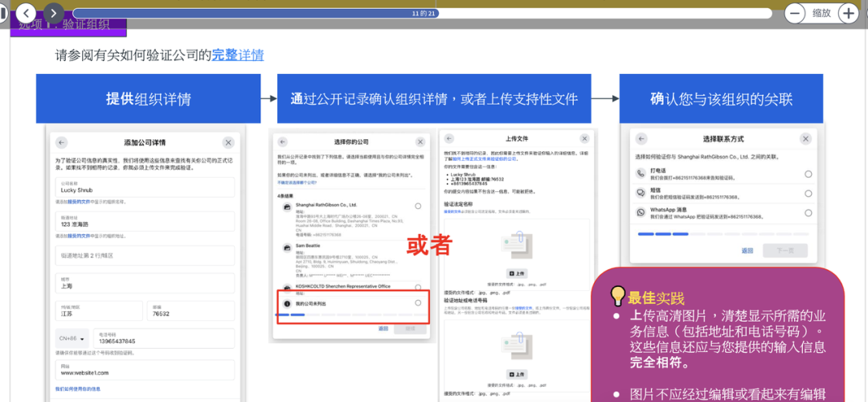Image resolution: width=868 pixels, height=402 pixels.
Task: Click the street address field 123 淮海路
Action: tap(145, 221)
